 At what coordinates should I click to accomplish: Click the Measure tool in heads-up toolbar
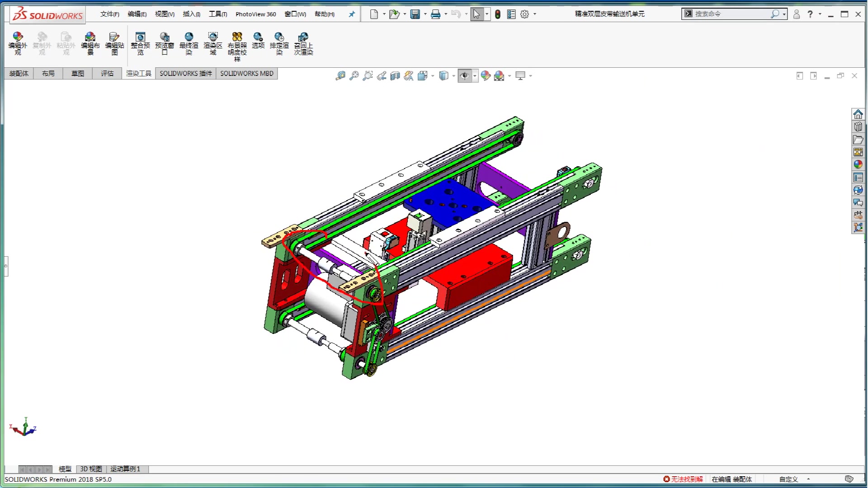click(340, 75)
